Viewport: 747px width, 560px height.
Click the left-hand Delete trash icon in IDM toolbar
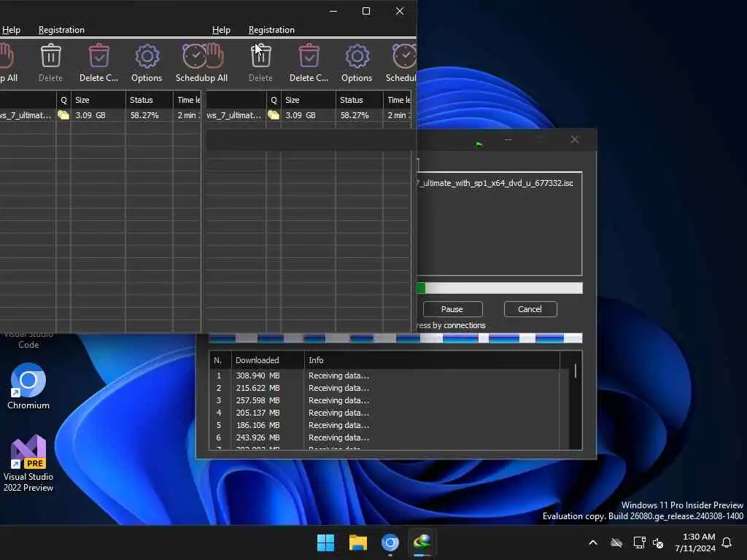[x=50, y=56]
